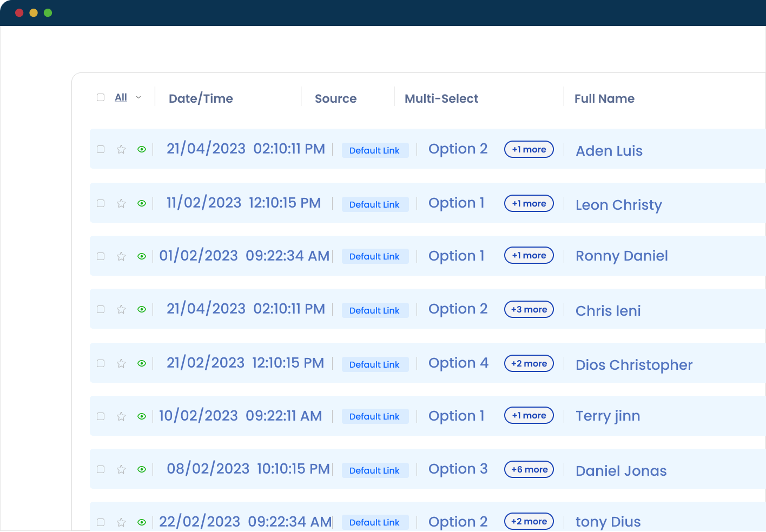Click Option 3 in Daniel Jonas row
This screenshot has height=532, width=766.
click(458, 469)
